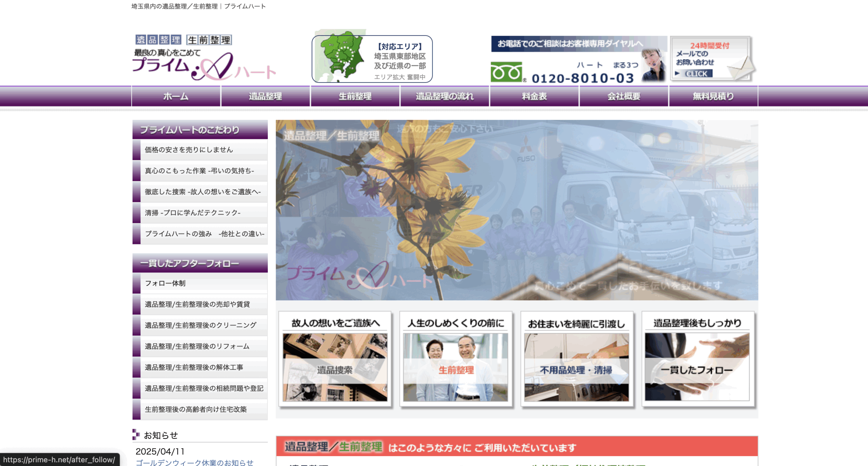
Task: Open the 遺品捜索 photo thumbnail
Action: pyautogui.click(x=335, y=367)
